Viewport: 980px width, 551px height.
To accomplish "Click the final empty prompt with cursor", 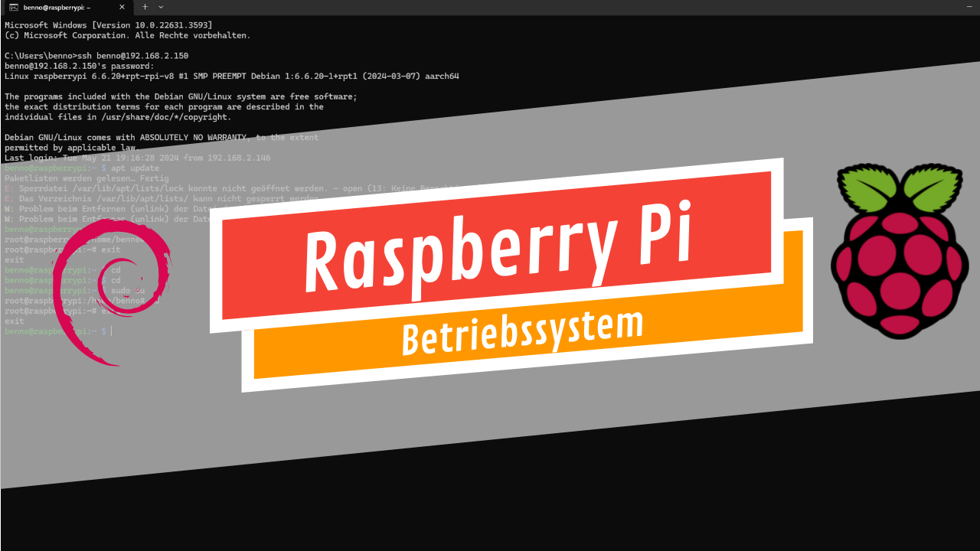I will (x=58, y=331).
